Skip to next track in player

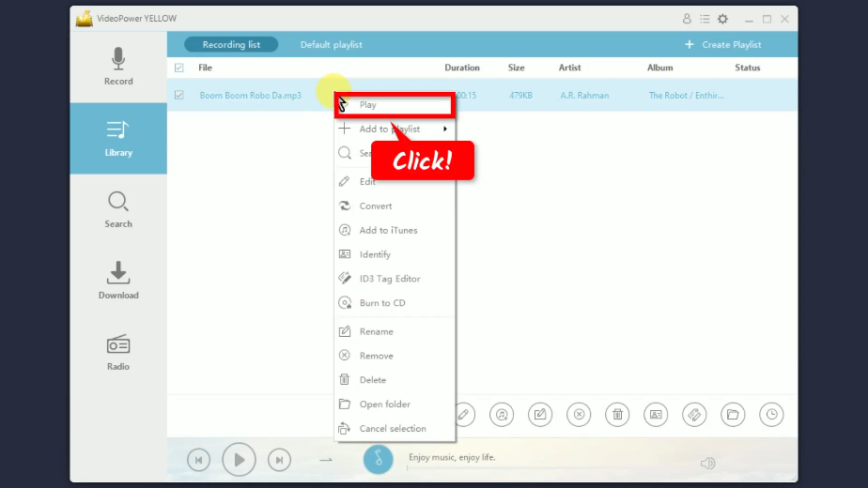tap(280, 460)
